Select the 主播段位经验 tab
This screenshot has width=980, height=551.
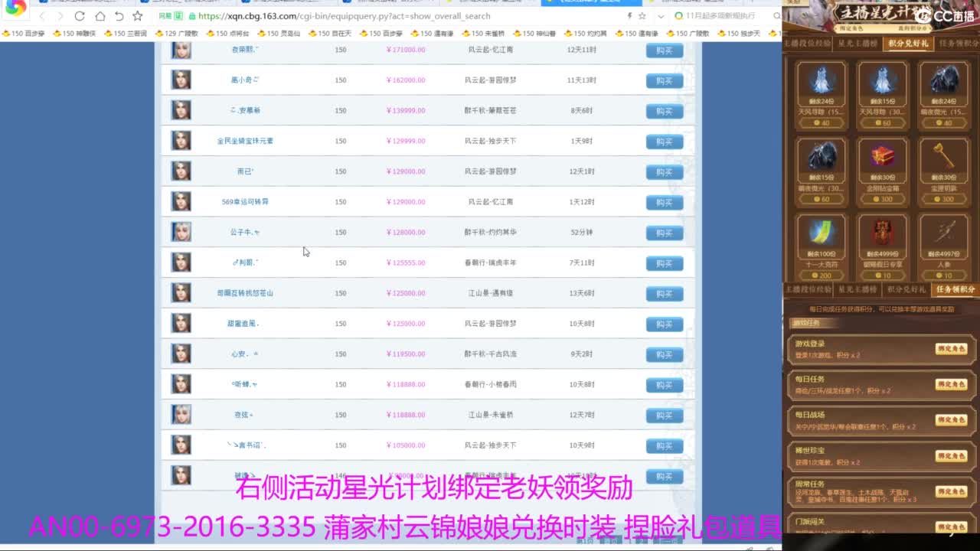point(809,42)
